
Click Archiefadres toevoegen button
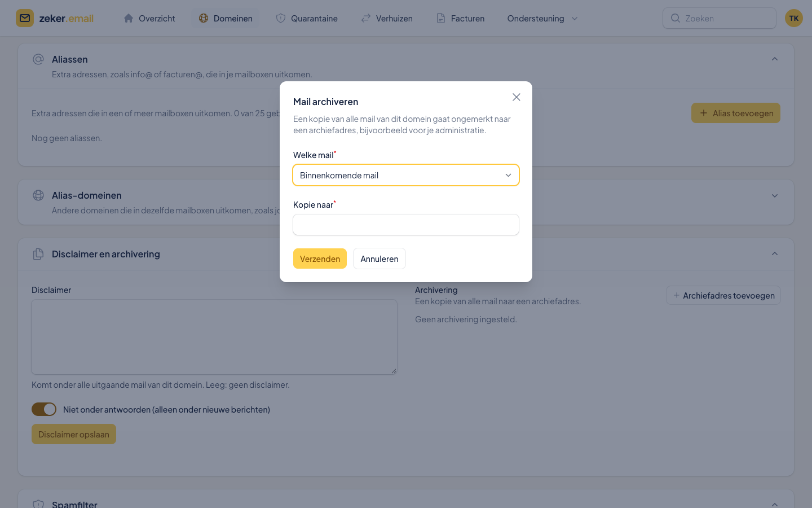(723, 295)
